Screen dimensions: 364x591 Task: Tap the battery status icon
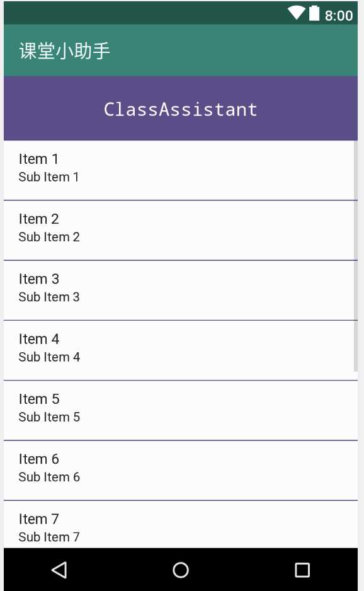click(x=314, y=13)
